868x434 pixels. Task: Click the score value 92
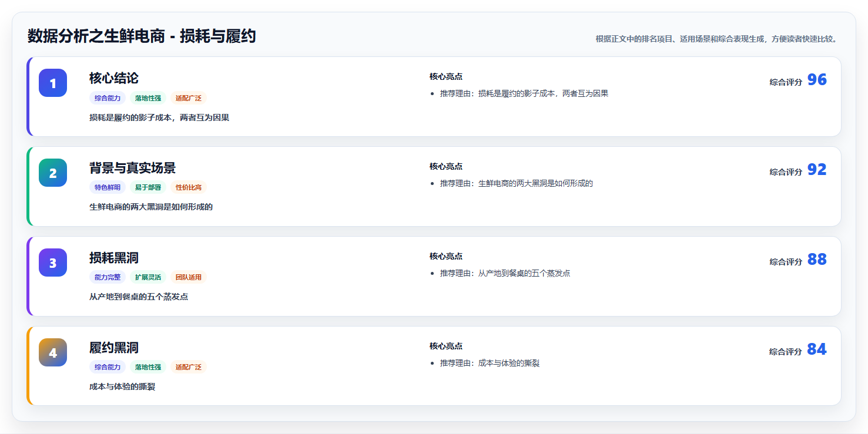(x=817, y=170)
